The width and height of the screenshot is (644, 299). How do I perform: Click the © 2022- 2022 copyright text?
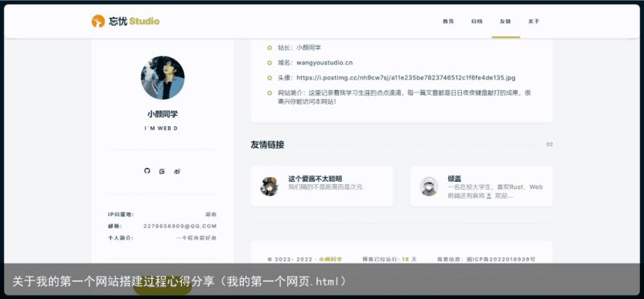(291, 260)
